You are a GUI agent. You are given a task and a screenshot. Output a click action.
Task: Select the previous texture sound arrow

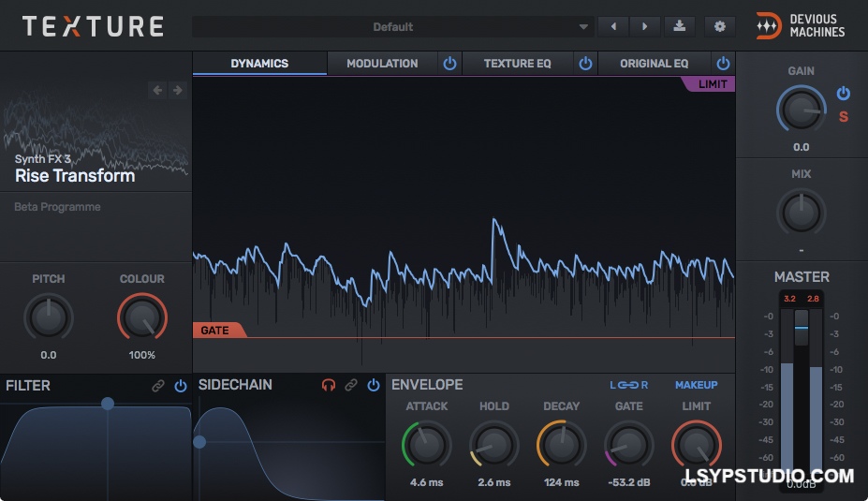(x=157, y=90)
